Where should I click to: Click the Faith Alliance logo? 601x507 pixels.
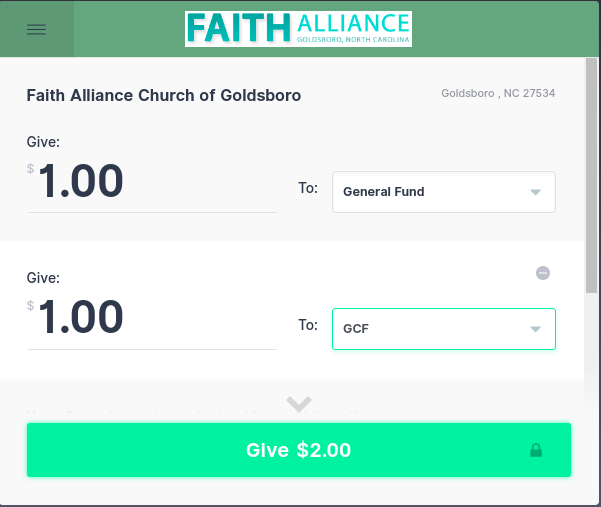click(x=298, y=29)
